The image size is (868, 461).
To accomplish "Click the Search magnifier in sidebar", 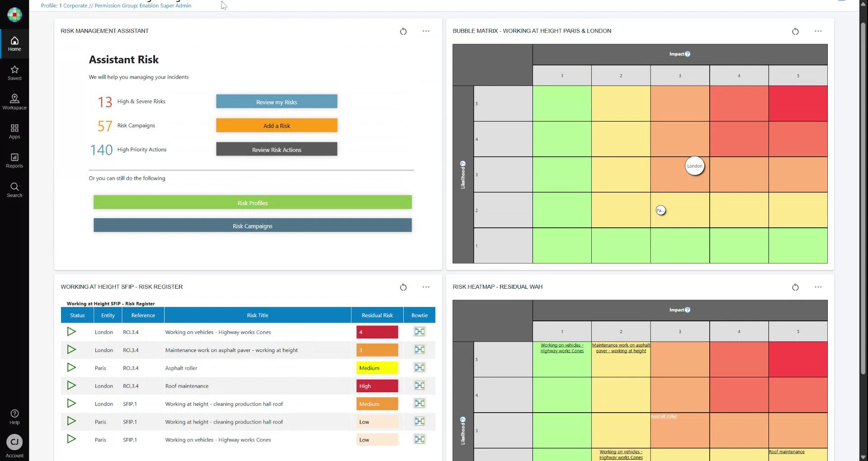I will 14,189.
